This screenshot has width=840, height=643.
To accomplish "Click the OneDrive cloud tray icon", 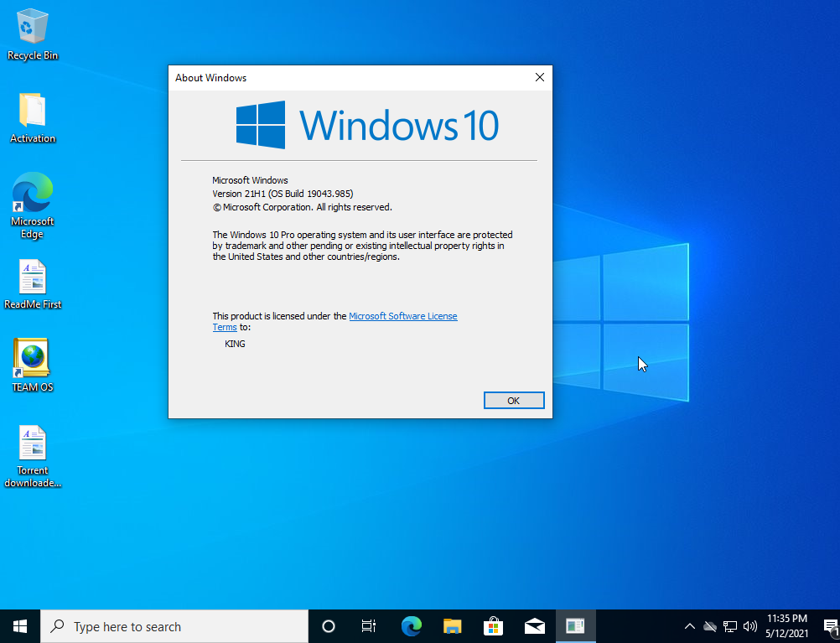I will click(x=710, y=626).
